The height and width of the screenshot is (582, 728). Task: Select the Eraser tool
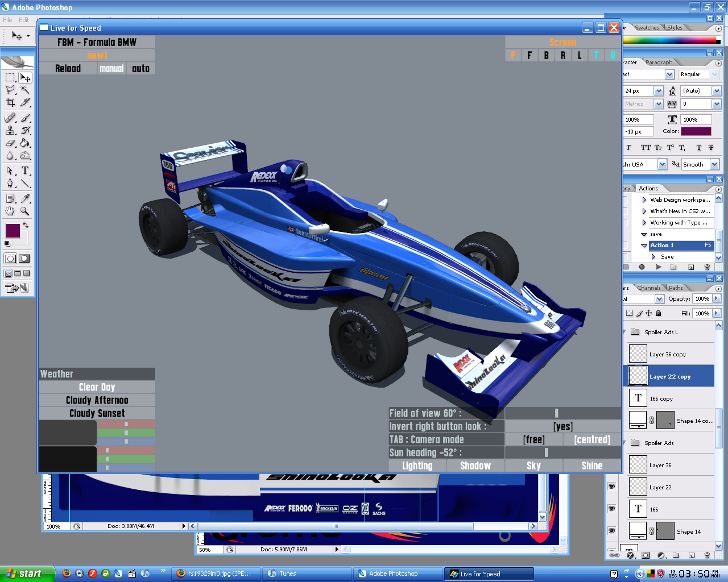tap(10, 143)
